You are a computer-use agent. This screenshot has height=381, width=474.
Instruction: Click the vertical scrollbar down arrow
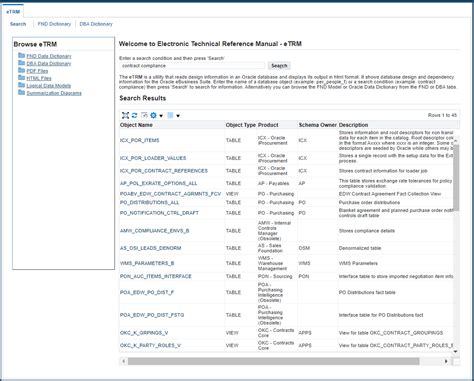tap(456, 351)
